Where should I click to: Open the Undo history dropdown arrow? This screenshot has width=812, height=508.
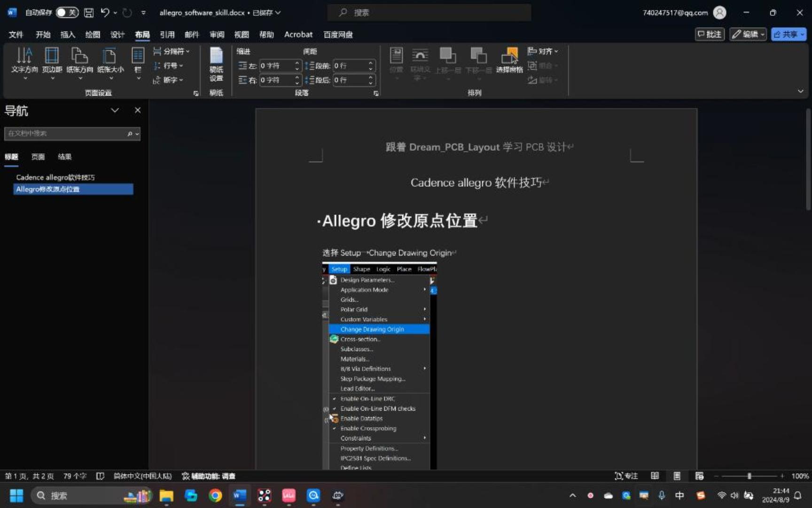click(x=115, y=13)
